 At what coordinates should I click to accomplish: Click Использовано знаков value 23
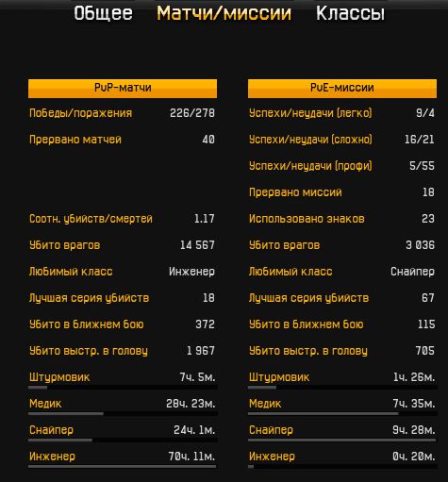tap(428, 219)
